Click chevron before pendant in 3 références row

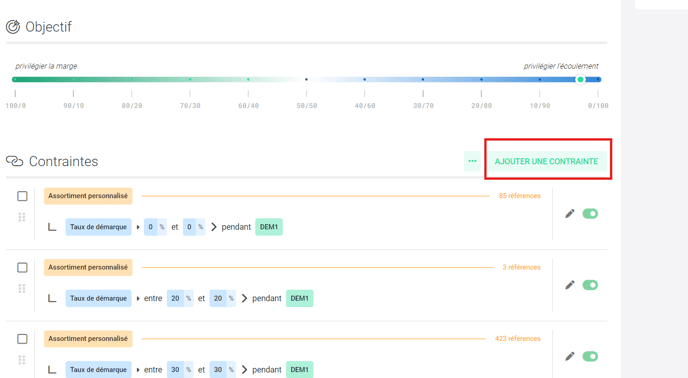(x=244, y=299)
